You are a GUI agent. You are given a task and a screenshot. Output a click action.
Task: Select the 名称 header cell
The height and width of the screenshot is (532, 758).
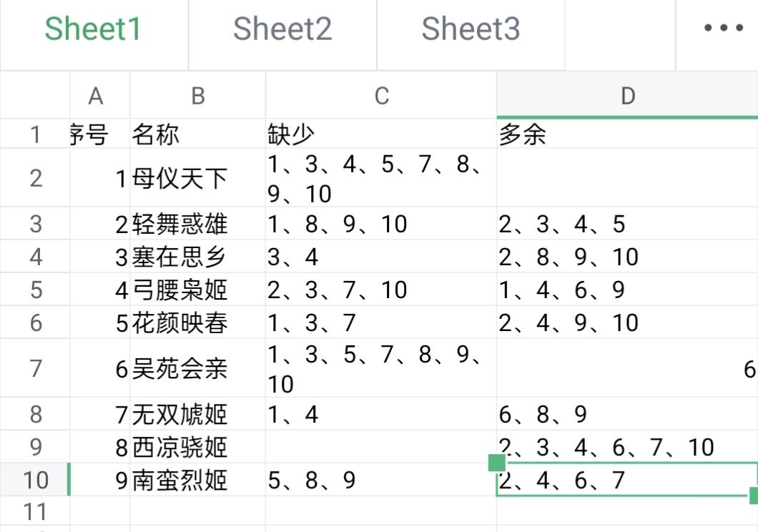[197, 134]
